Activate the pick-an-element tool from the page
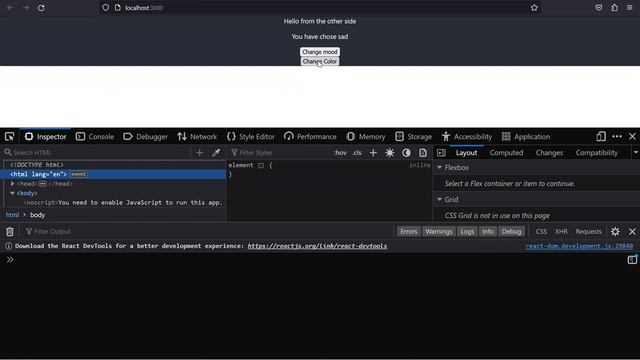This screenshot has width=640, height=360. click(x=9, y=137)
